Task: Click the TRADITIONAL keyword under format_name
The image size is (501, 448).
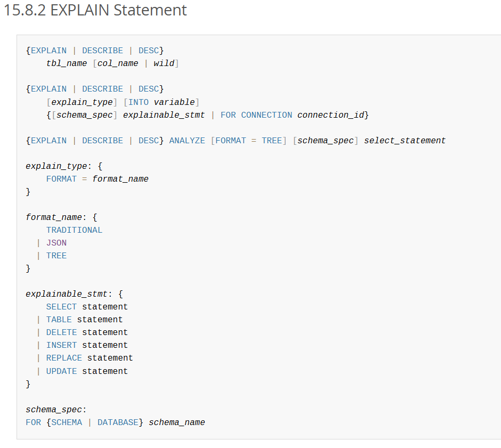Action: 74,230
